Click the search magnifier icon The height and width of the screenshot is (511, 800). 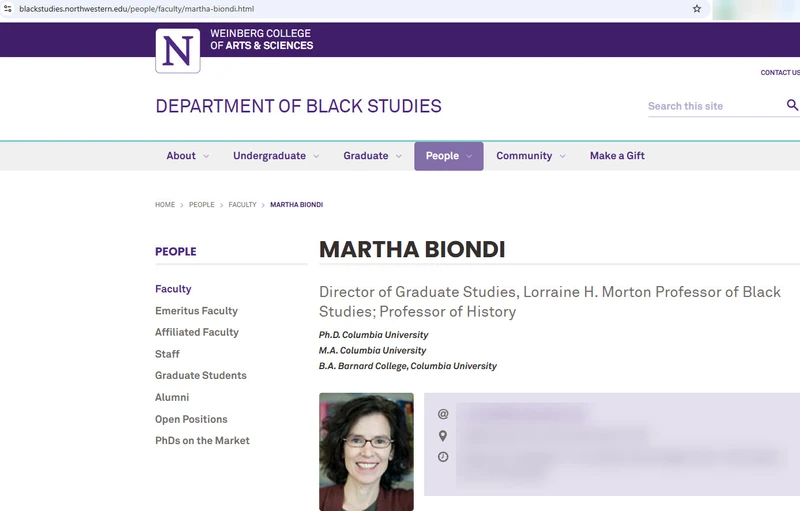coord(792,105)
